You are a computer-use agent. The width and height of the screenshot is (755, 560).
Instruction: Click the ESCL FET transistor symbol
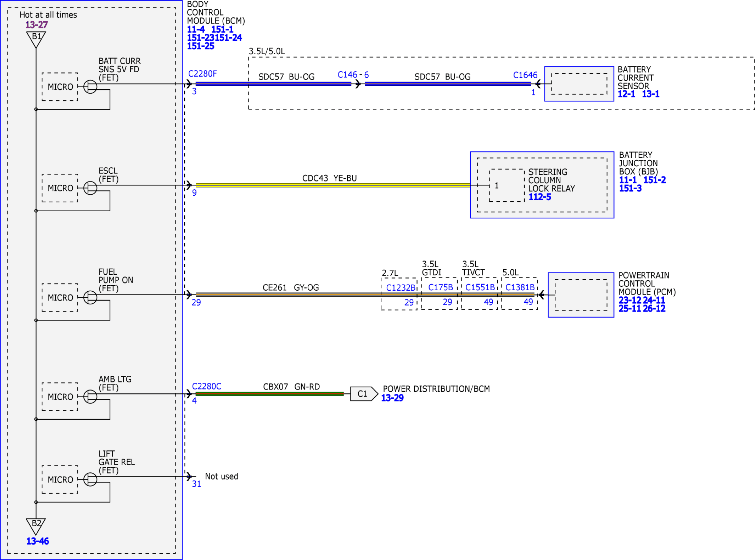(90, 188)
